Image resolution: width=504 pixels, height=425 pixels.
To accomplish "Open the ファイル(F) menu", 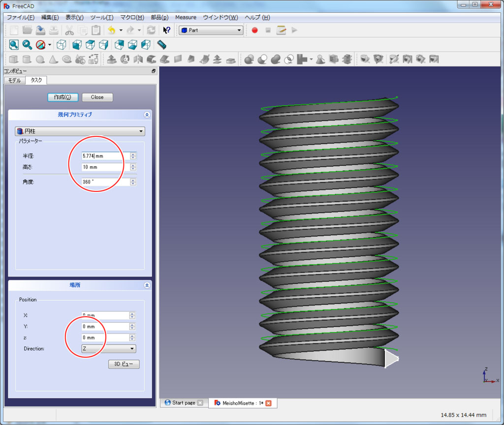I will (x=21, y=17).
